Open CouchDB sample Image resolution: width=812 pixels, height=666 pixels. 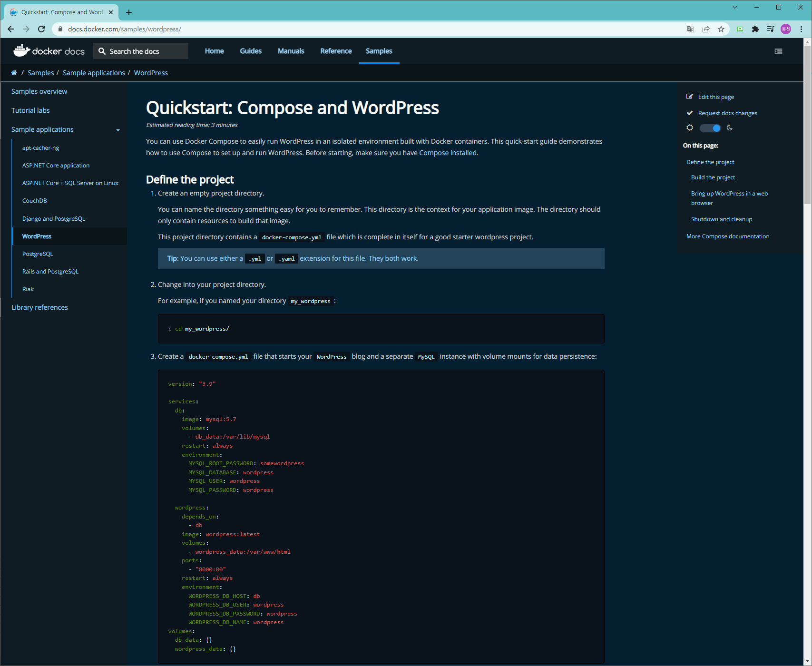coord(35,201)
